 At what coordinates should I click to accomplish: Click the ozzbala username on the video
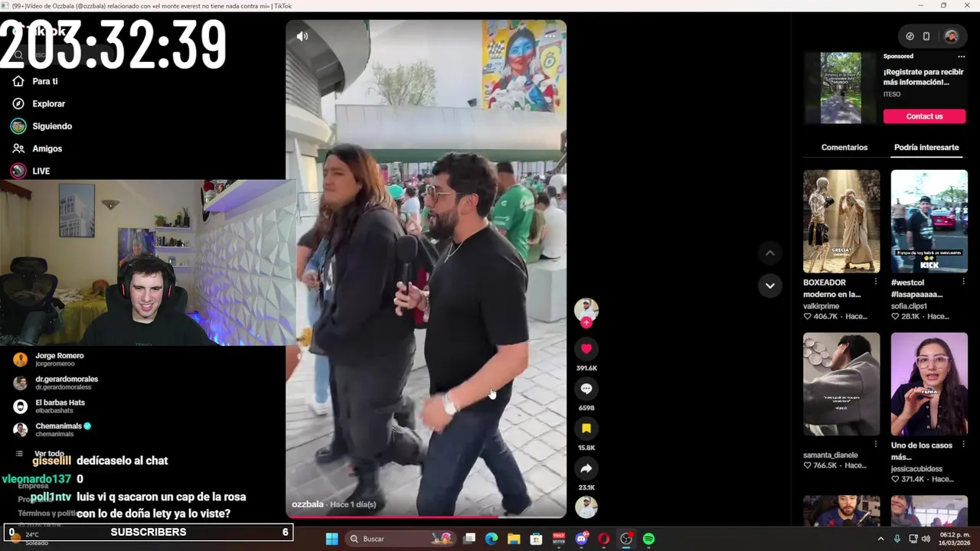308,504
